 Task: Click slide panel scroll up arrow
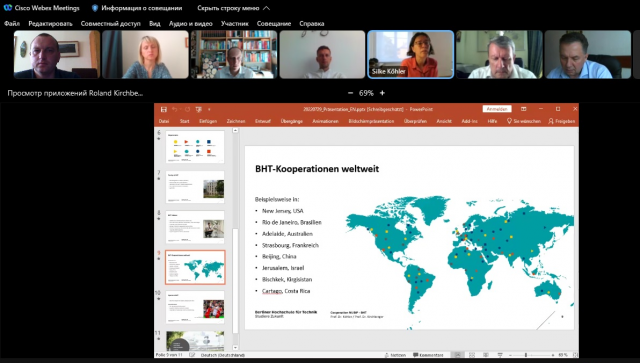point(235,130)
